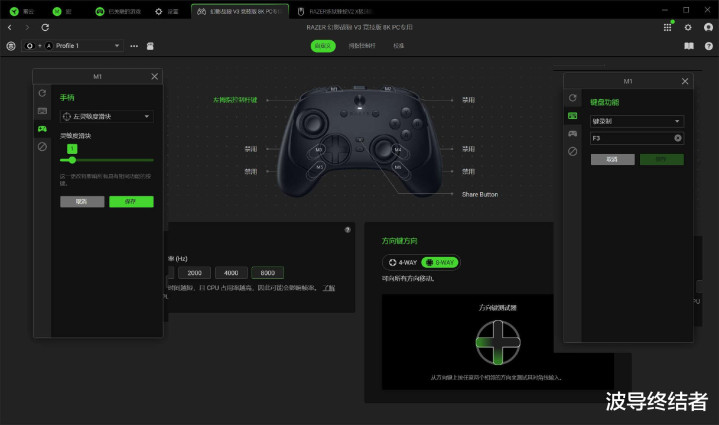Screen dimensions: 719x425
Task: Choose the 8-WAY D-pad mode
Action: point(440,262)
